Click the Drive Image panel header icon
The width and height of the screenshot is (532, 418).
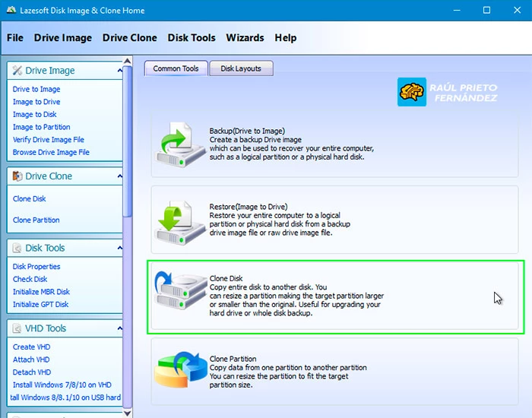click(x=17, y=71)
